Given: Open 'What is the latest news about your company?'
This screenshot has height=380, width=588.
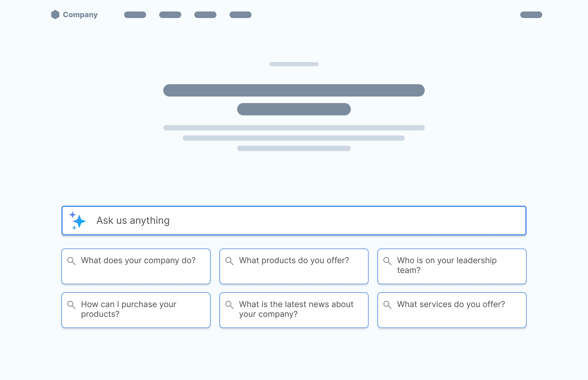Looking at the screenshot, I should (x=294, y=310).
